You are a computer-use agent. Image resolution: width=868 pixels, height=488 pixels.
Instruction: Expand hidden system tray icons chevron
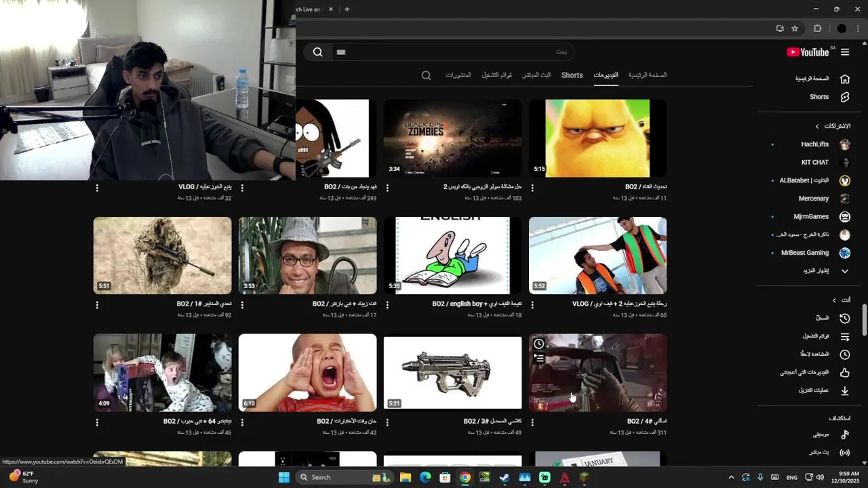coord(731,477)
